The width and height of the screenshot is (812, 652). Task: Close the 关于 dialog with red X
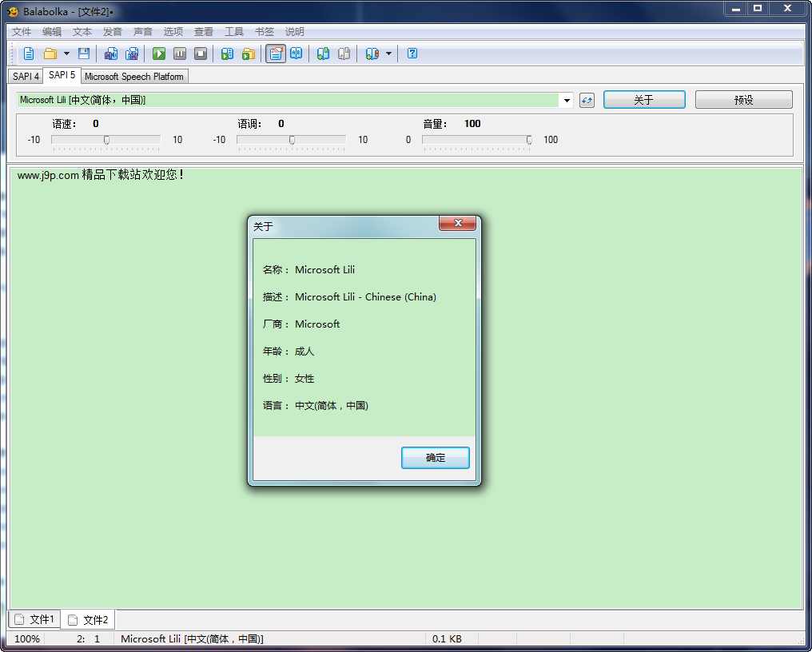(457, 223)
